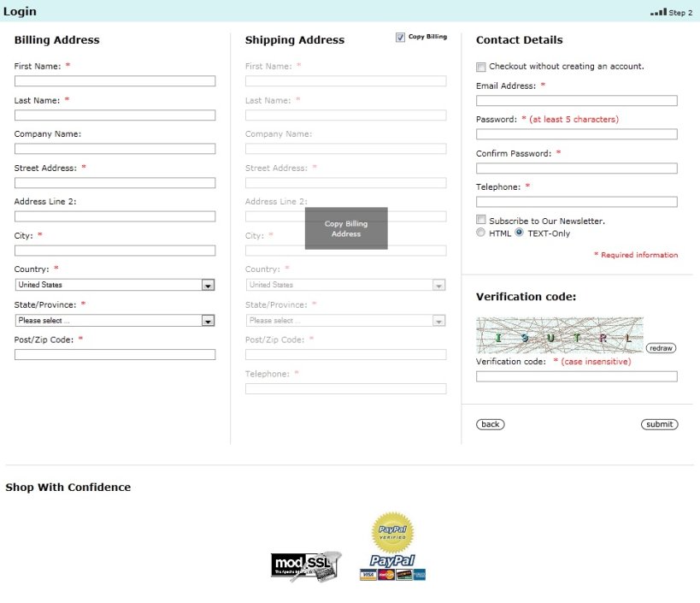The width and height of the screenshot is (700, 603).
Task: Click the Verification code entry field
Action: [576, 376]
